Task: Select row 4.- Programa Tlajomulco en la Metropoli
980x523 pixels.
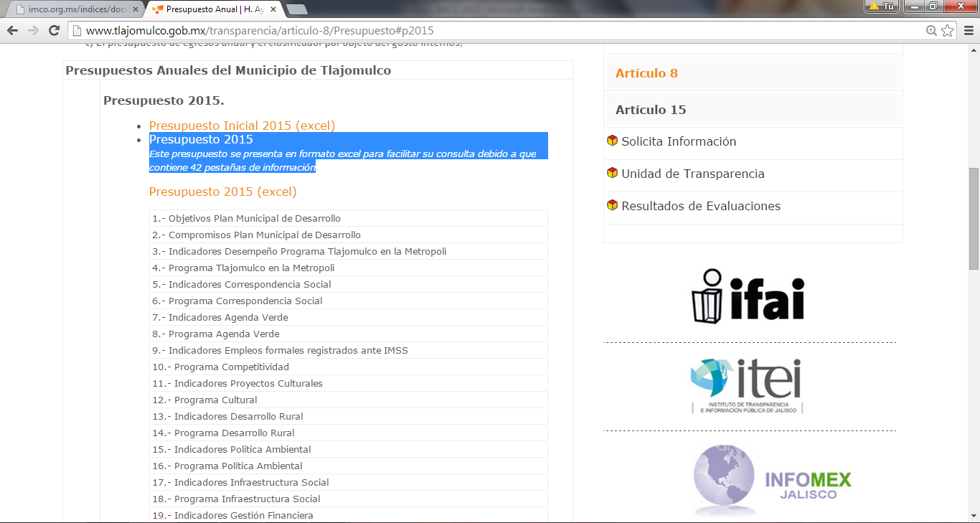Action: click(x=349, y=268)
